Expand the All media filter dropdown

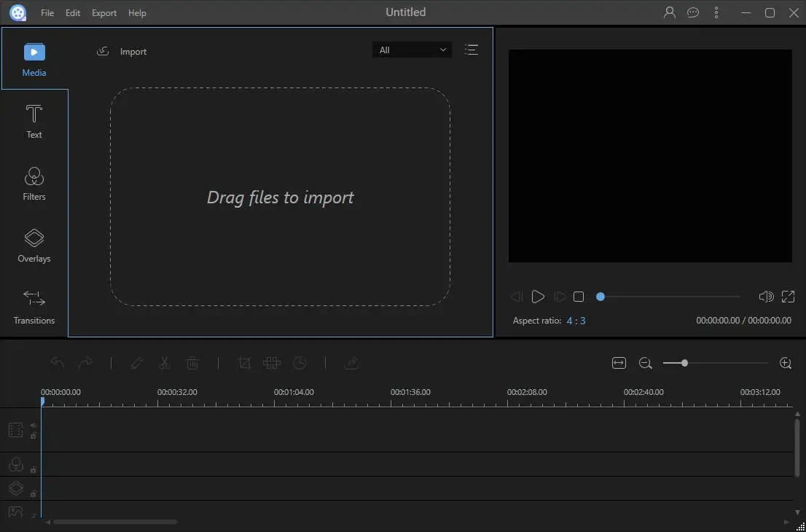click(x=412, y=50)
